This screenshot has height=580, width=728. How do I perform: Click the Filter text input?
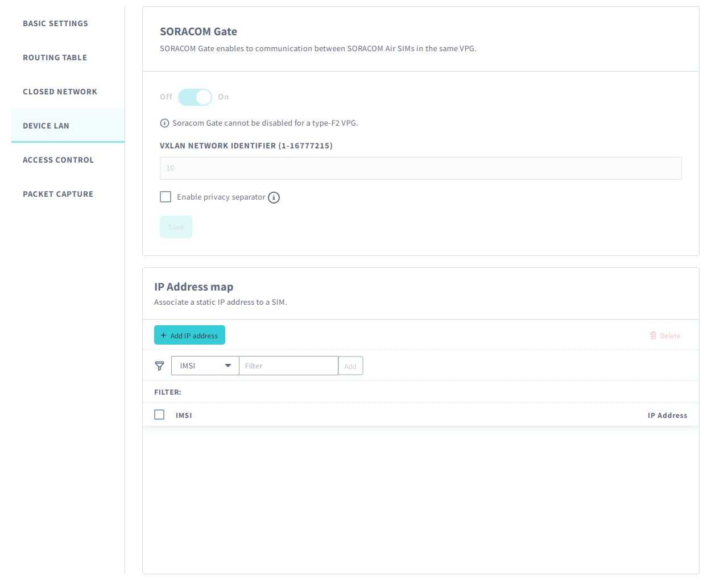coord(288,366)
